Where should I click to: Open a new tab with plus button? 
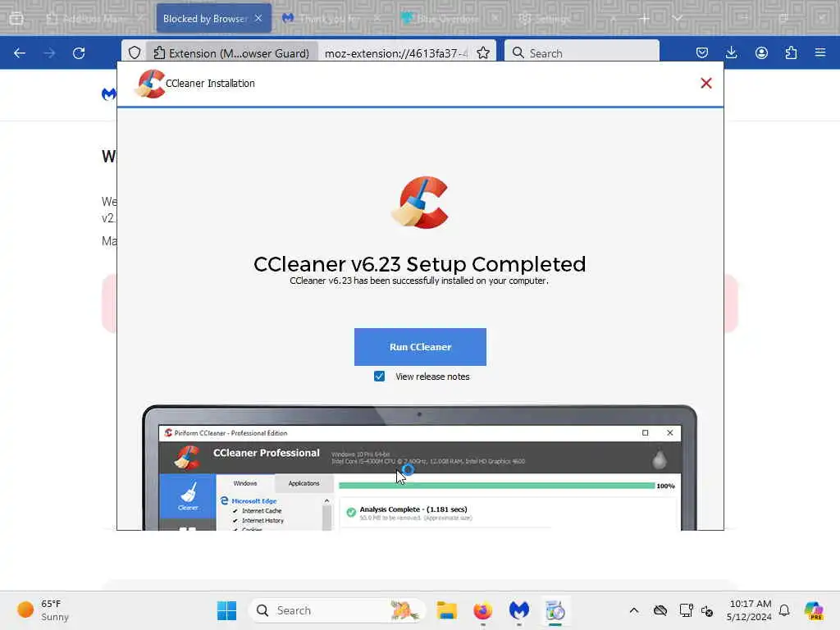coord(645,19)
